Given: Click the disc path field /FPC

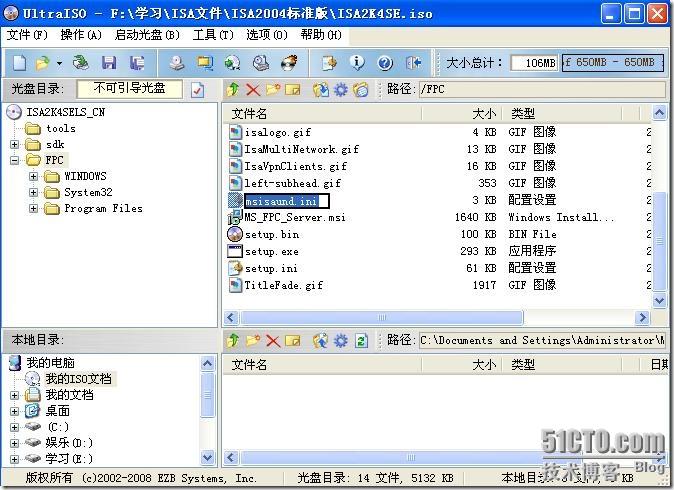Looking at the screenshot, I should click(542, 89).
